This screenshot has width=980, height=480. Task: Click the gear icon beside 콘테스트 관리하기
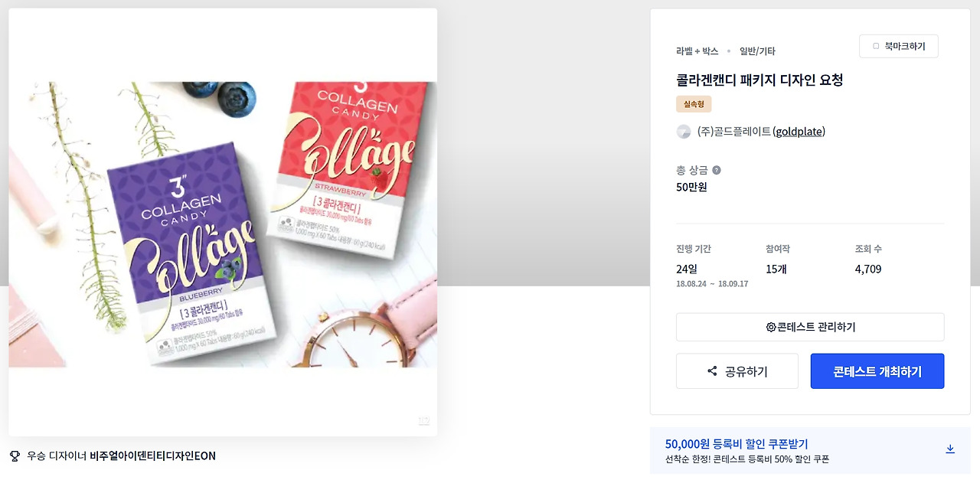(x=771, y=327)
